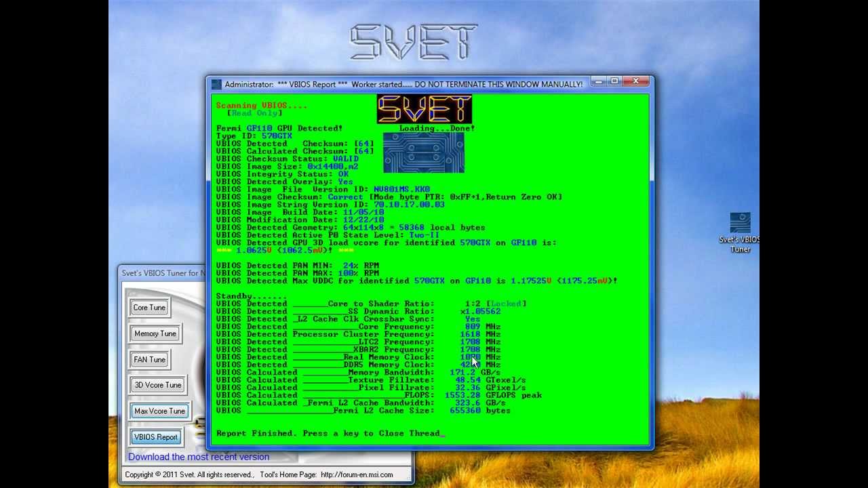Click the 'Fermi L2 Cache Size' line

(x=363, y=410)
